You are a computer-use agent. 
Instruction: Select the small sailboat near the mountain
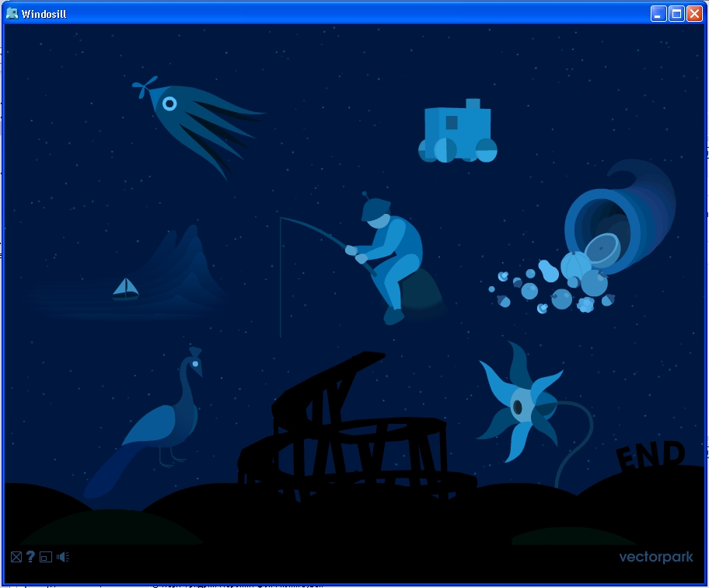pos(125,289)
